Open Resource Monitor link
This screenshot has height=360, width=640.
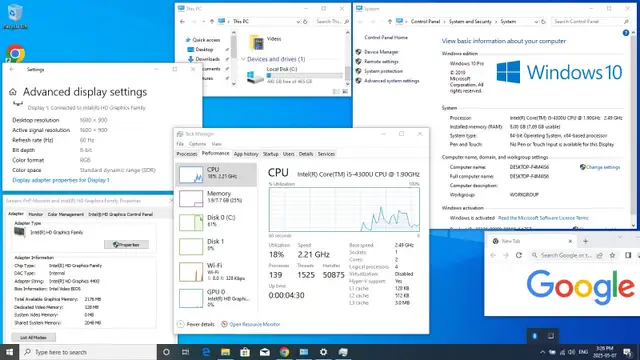tap(254, 324)
